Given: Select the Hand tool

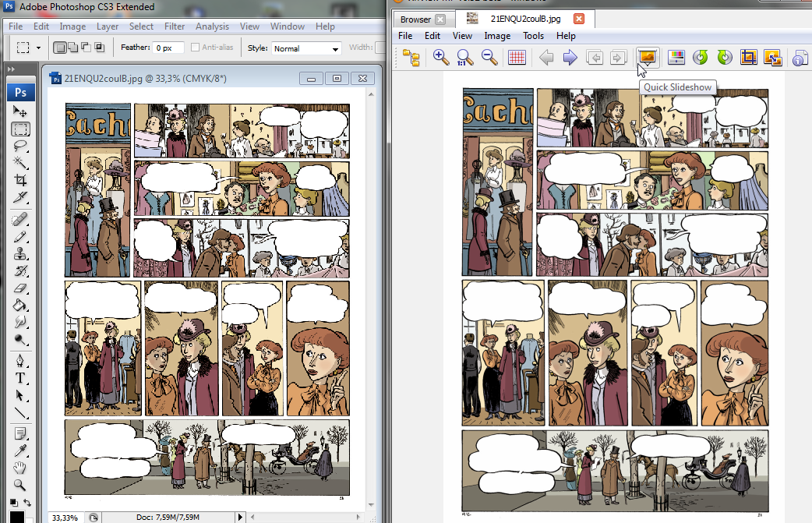Looking at the screenshot, I should 20,468.
